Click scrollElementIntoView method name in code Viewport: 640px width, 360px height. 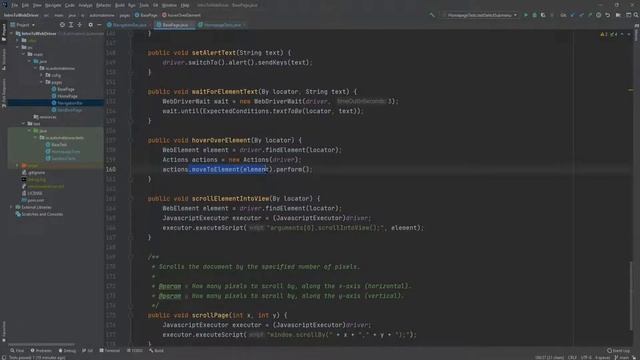pos(230,198)
